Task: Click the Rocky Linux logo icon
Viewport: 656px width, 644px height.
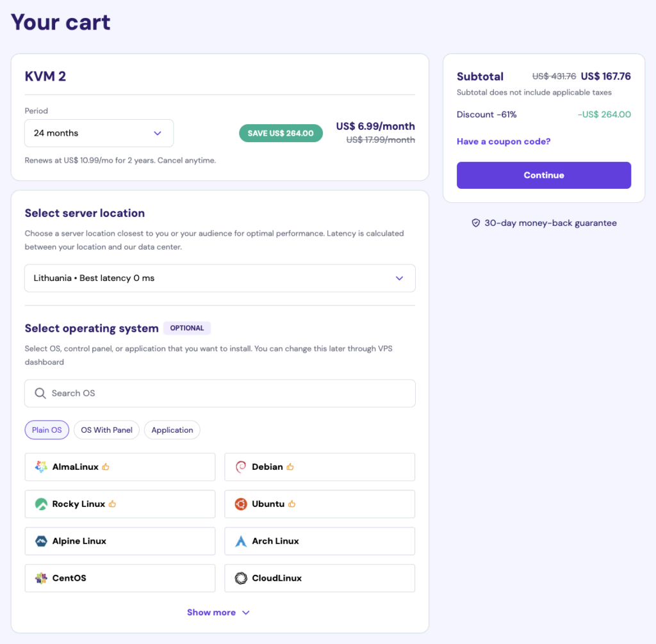Action: pos(41,504)
